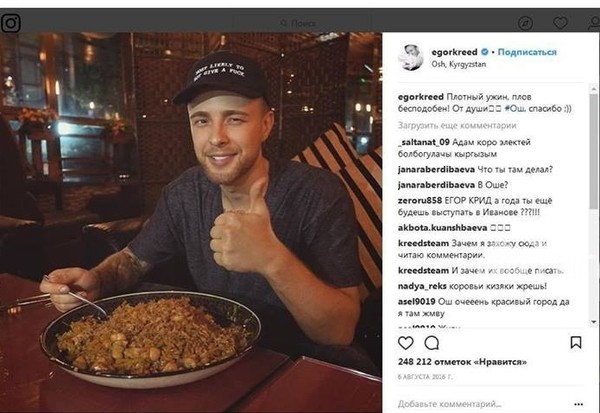The image size is (600, 413).
Task: Save the post with the bookmark icon
Action: coord(576,343)
